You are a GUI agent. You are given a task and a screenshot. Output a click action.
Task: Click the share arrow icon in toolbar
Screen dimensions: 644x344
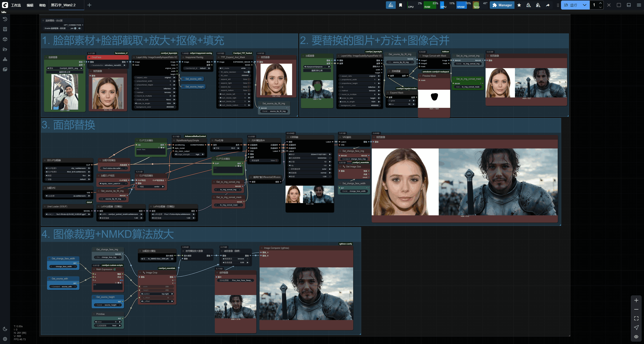point(548,5)
